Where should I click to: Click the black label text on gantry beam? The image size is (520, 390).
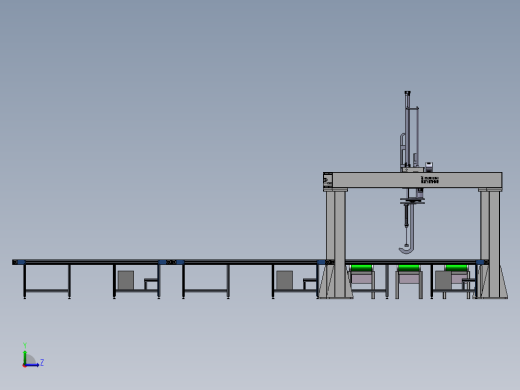pyautogui.click(x=430, y=180)
